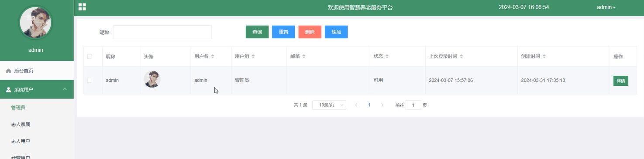This screenshot has width=644, height=159.
Task: Click header datetime 2024-03-07 16:06:54
Action: [x=524, y=7]
